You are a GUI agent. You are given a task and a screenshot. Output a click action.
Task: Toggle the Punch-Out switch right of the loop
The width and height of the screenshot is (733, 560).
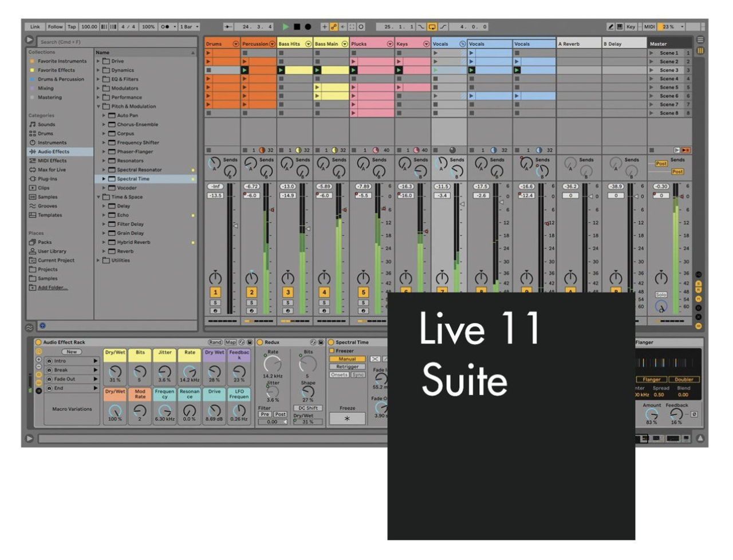tap(443, 26)
